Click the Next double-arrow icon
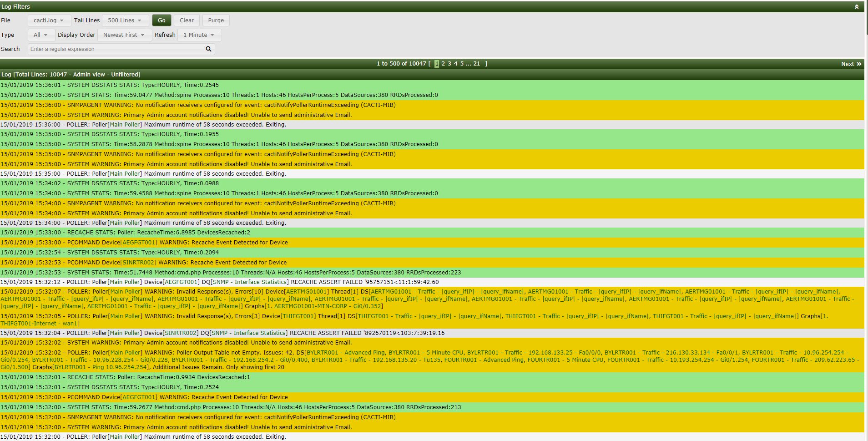The width and height of the screenshot is (868, 441). coord(859,64)
